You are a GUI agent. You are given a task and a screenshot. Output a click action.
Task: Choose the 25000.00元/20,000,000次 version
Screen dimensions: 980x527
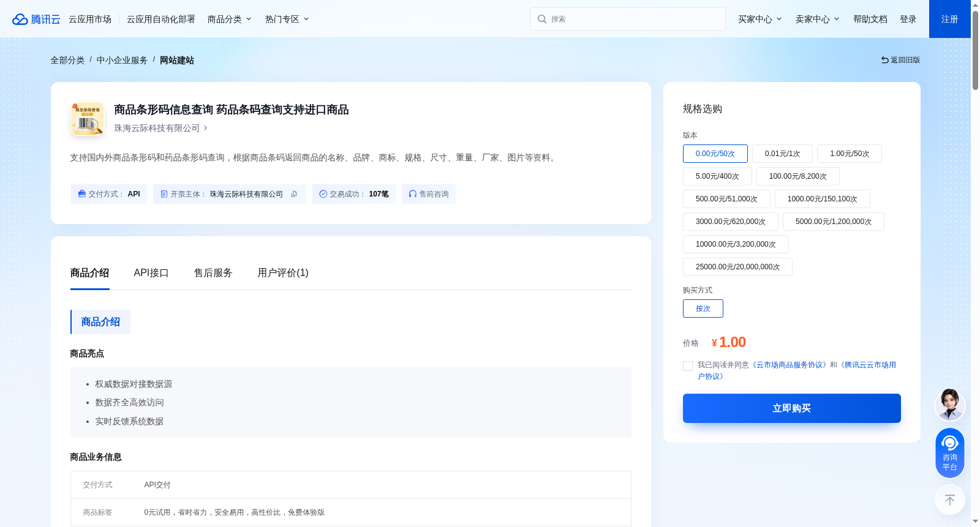tap(737, 267)
